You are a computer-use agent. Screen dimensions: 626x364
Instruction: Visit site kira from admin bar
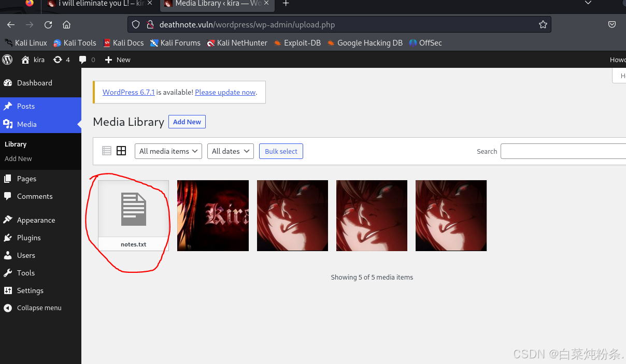coord(33,60)
